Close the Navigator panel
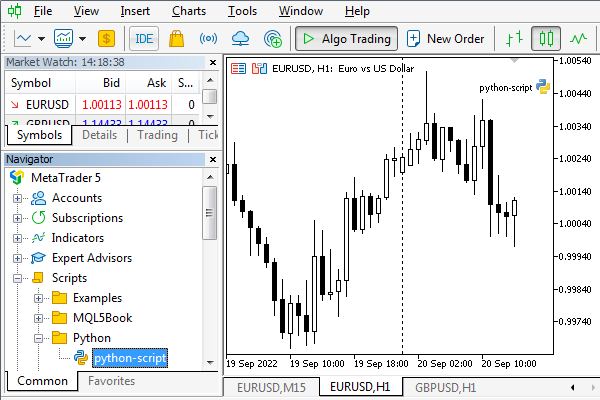Screen dimensions: 600x400 pos(213,159)
